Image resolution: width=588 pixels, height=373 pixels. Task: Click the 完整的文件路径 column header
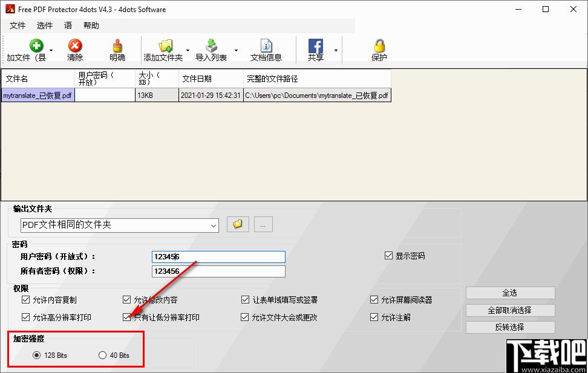point(317,79)
